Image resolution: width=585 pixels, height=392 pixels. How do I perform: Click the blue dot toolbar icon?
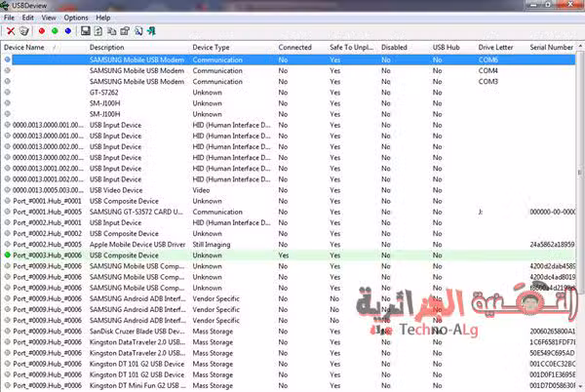pyautogui.click(x=68, y=31)
